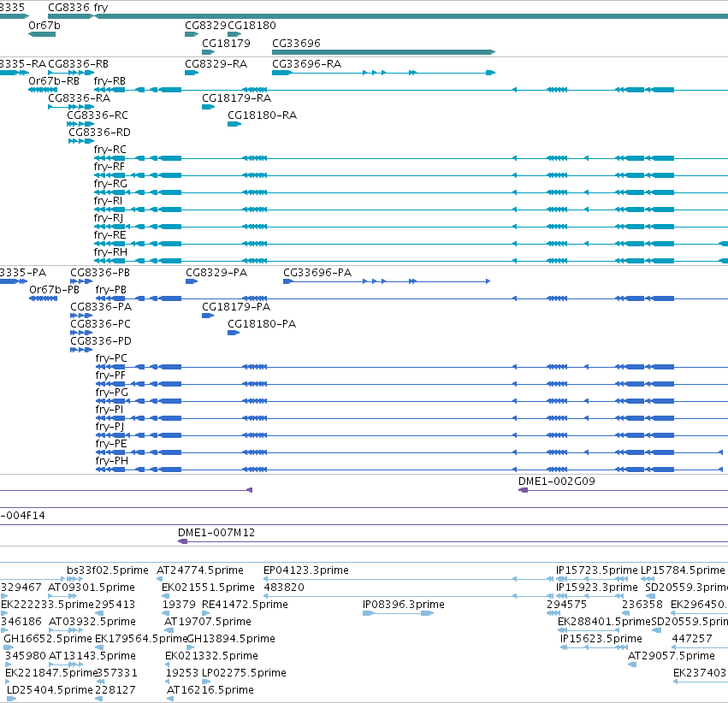Click the CG8336 gene label

coord(68,8)
